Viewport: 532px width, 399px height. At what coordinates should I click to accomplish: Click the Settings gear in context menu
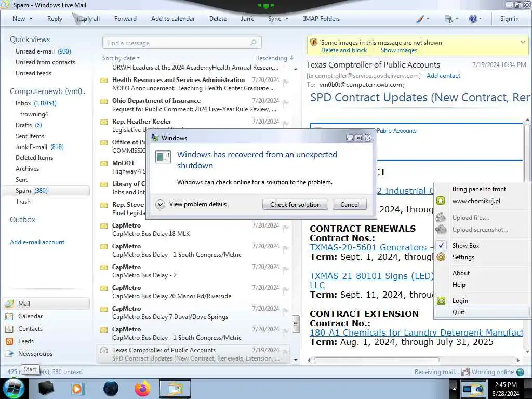tap(441, 257)
